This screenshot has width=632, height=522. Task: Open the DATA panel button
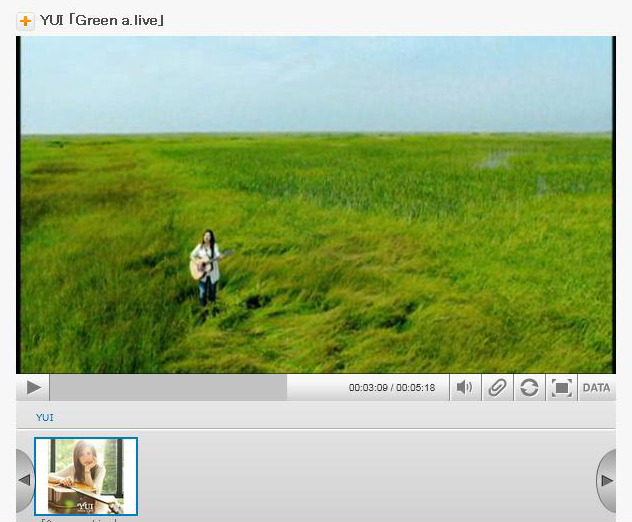coord(597,388)
